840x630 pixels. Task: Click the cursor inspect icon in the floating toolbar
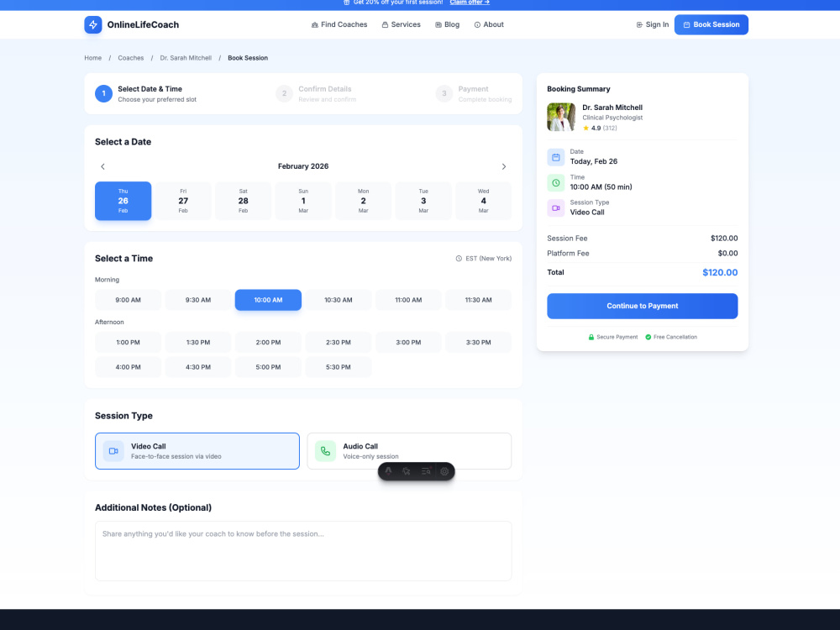click(x=407, y=471)
